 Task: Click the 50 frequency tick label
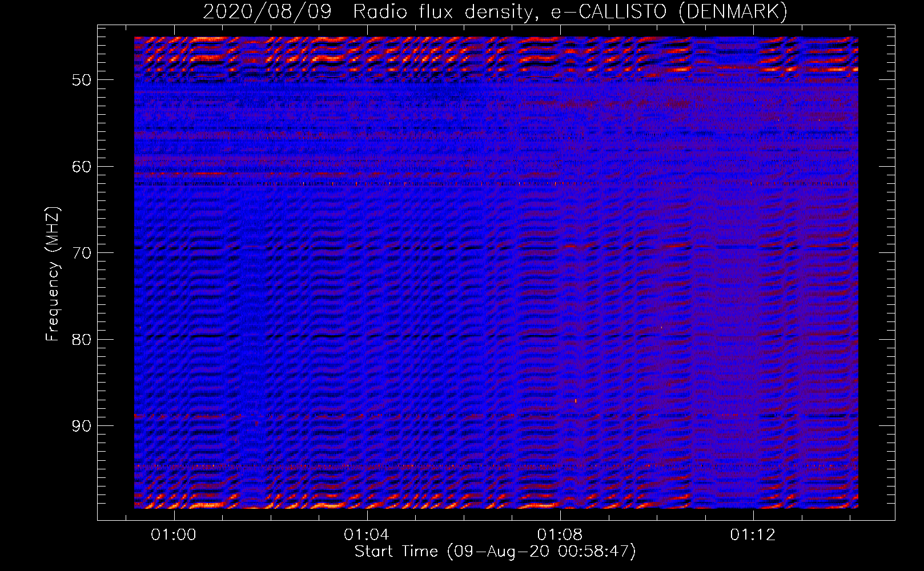(82, 80)
